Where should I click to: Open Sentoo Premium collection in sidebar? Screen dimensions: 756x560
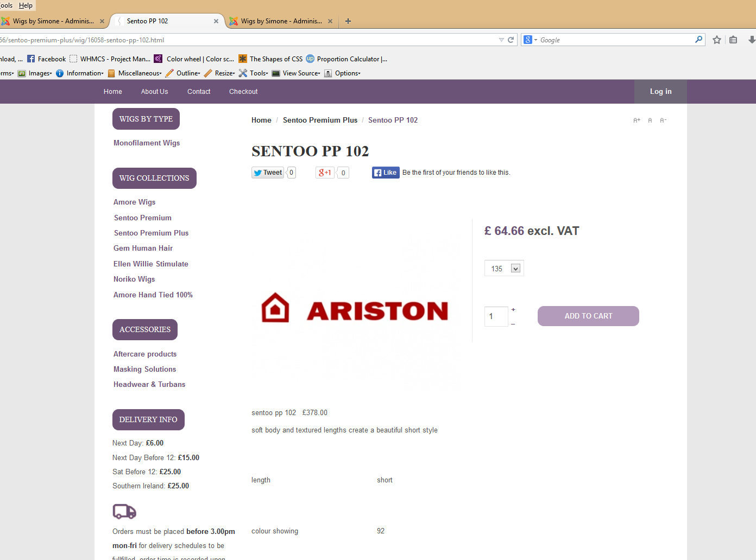pyautogui.click(x=143, y=218)
